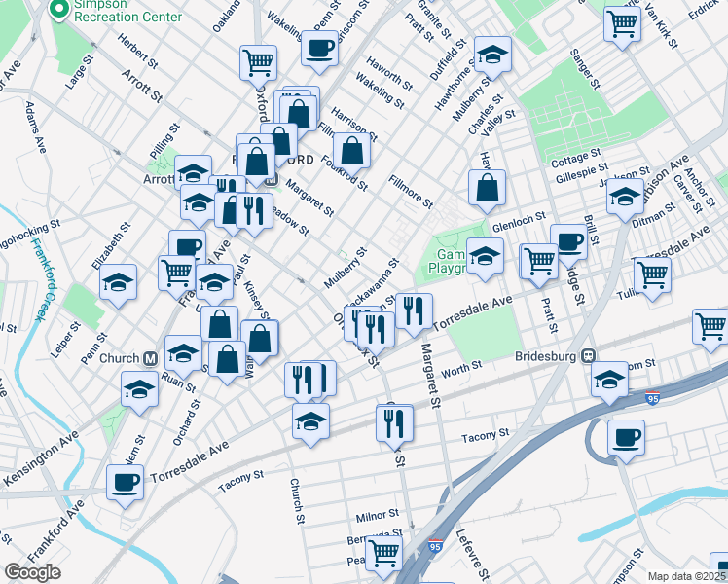The height and width of the screenshot is (584, 728).
Task: Open the shopping cart marker near Bermuda St
Action: pos(383,554)
